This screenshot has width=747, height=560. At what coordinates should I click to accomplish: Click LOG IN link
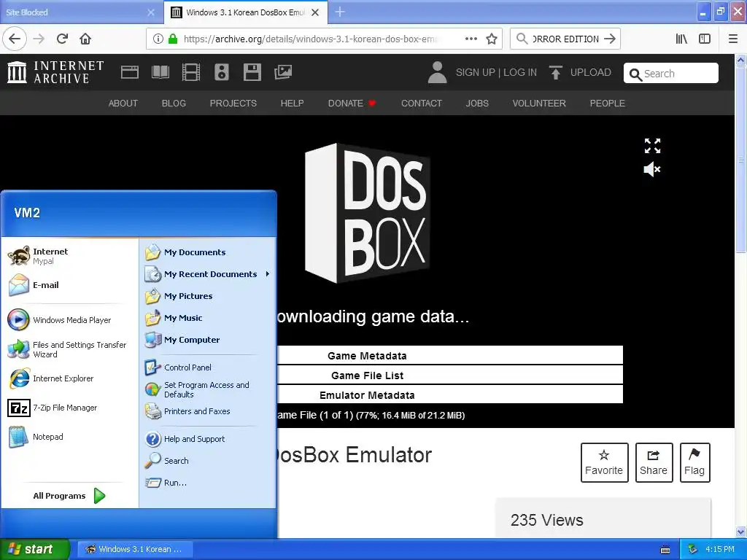pos(520,72)
